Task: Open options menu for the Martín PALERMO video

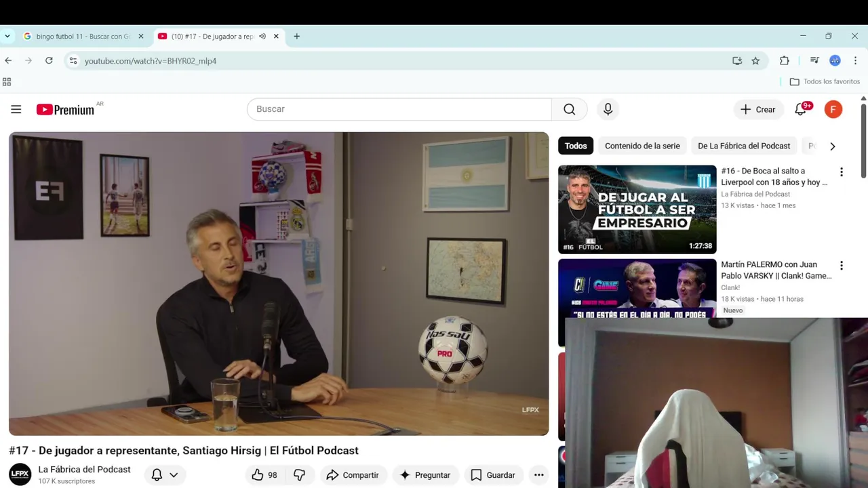Action: click(x=842, y=266)
